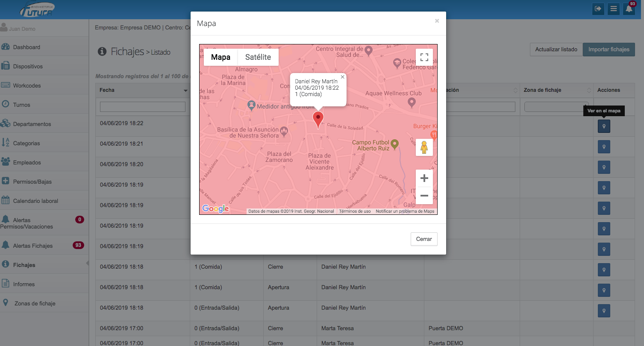Close the Daniel Rey Martín info bubble
This screenshot has width=644, height=346.
[342, 77]
